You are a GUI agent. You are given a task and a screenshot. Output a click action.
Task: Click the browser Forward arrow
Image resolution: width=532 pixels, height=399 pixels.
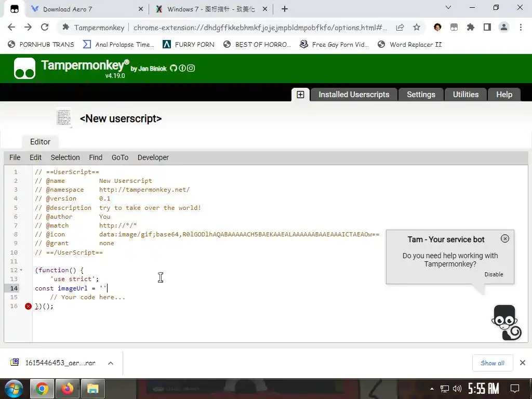[28, 27]
